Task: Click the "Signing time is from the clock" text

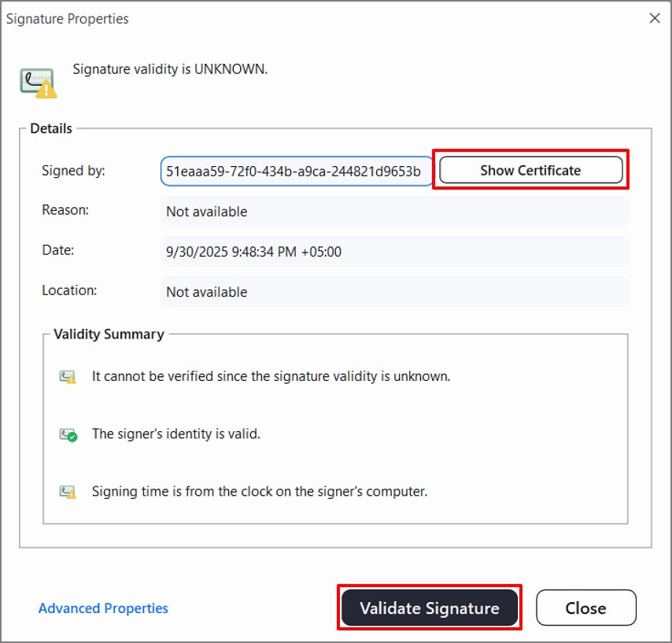Action: tap(259, 492)
